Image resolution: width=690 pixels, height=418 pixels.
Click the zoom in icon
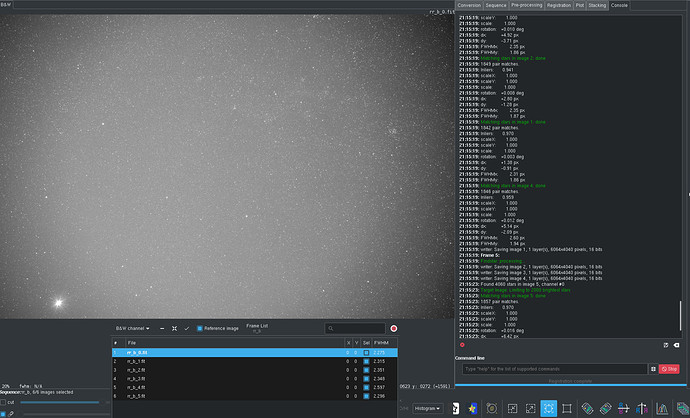point(531,408)
